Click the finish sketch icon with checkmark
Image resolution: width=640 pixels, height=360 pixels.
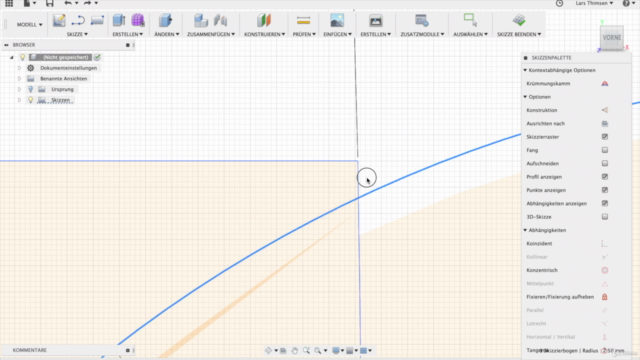(519, 20)
